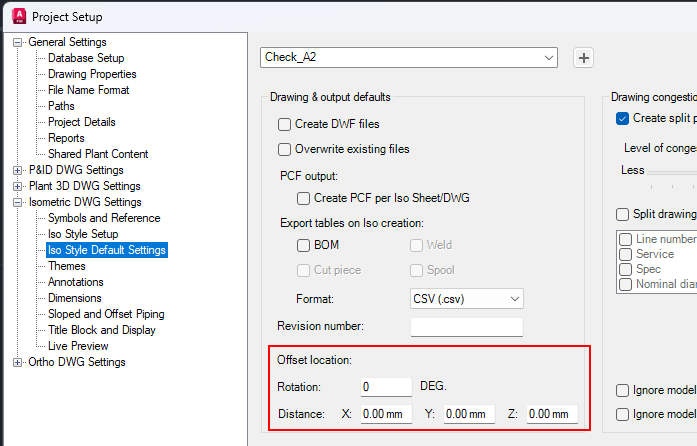This screenshot has width=697, height=446.
Task: Enable the Create DWF files checkbox
Action: coord(284,124)
